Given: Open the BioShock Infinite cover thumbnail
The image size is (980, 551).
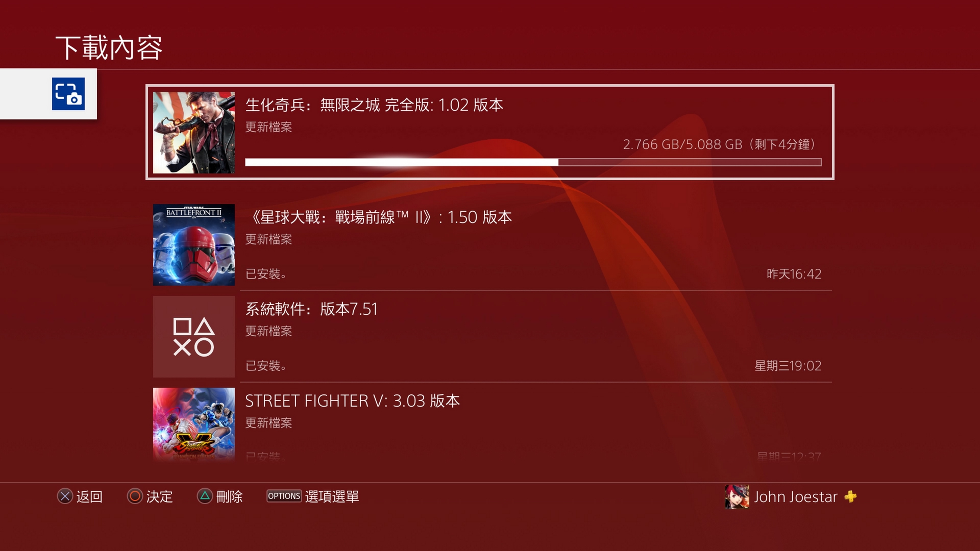Looking at the screenshot, I should (194, 133).
